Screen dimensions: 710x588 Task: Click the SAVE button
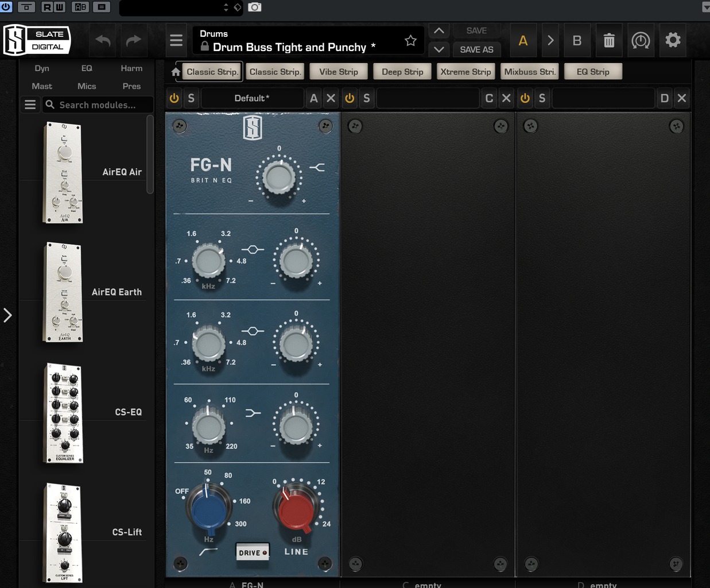pos(476,31)
